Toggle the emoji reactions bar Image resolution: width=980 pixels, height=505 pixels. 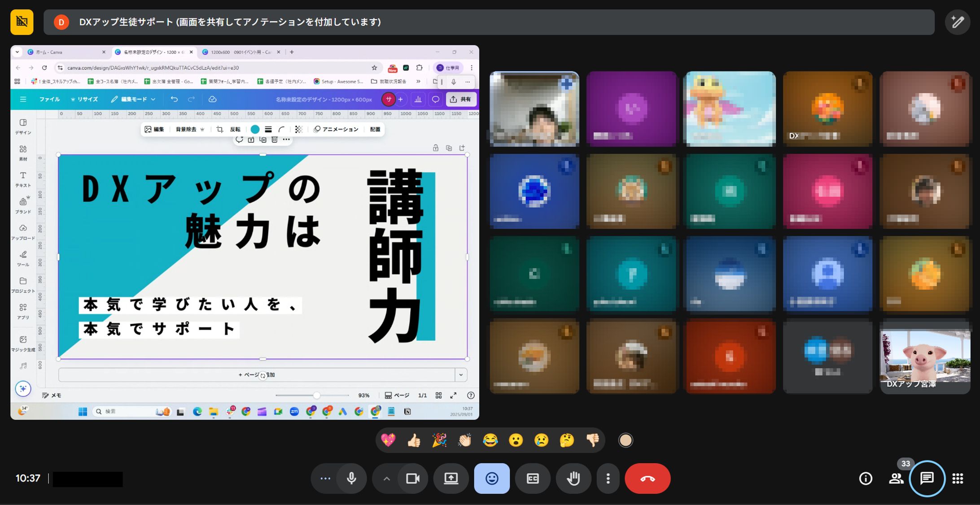(492, 479)
